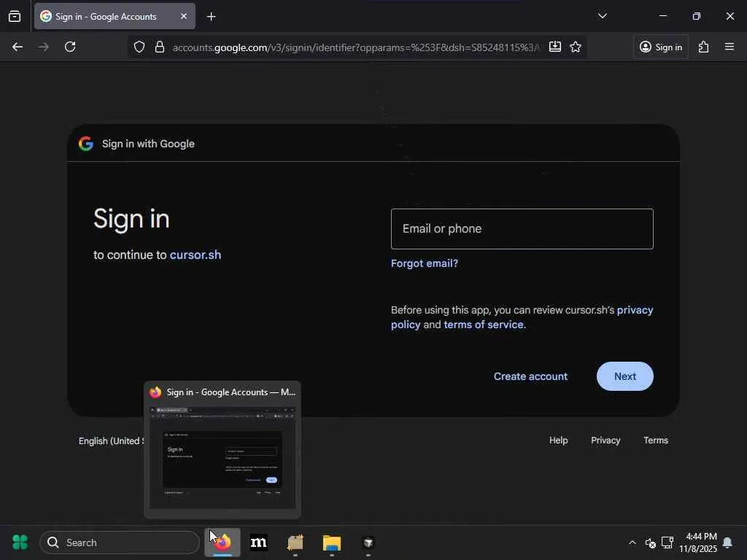Click the muted volume tray icon
Image resolution: width=747 pixels, height=560 pixels.
coord(650,542)
